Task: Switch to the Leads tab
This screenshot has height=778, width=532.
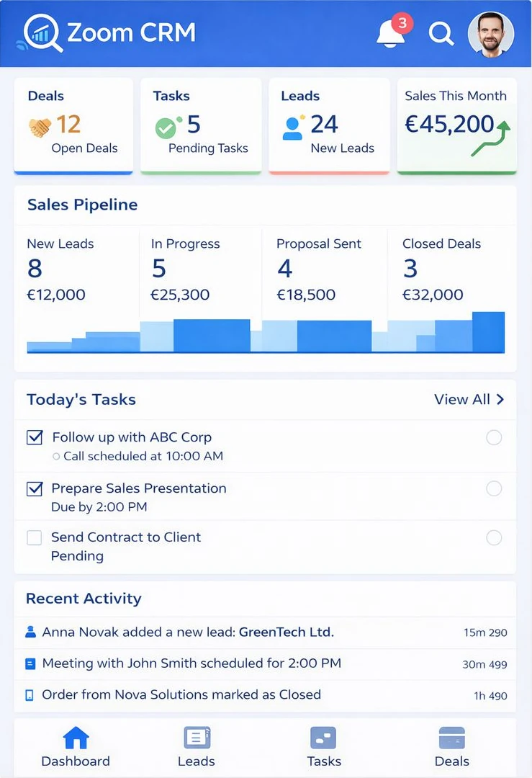Action: (x=197, y=747)
